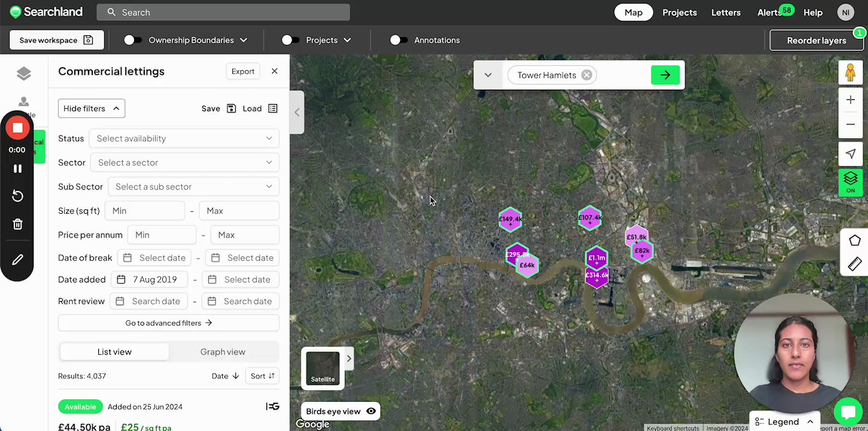The width and height of the screenshot is (868, 431).
Task: Open the chat support bubble
Action: pyautogui.click(x=848, y=412)
